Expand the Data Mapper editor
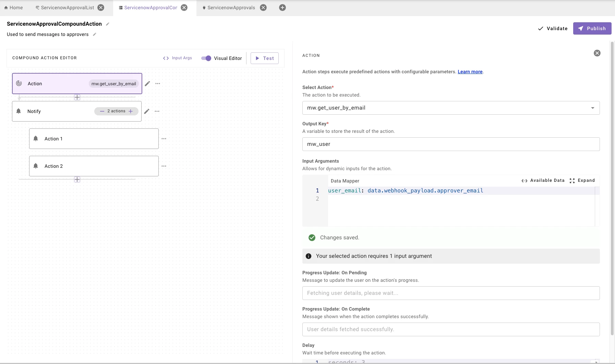615x364 pixels. pyautogui.click(x=582, y=180)
